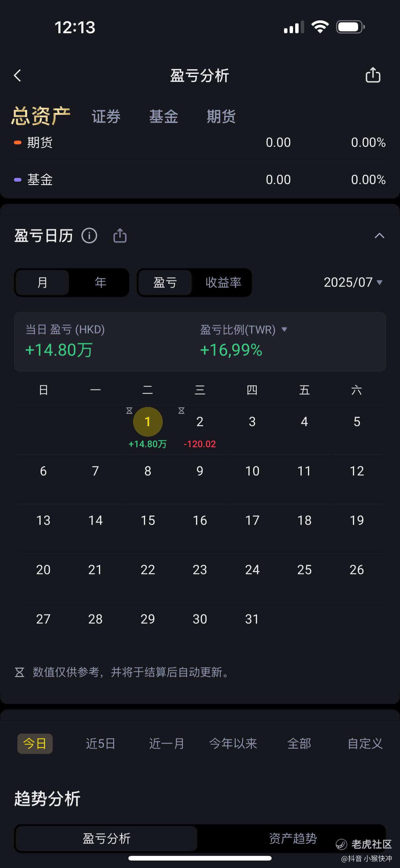This screenshot has height=868, width=400.
Task: Tap the purple 基金 legend marker
Action: (x=17, y=180)
